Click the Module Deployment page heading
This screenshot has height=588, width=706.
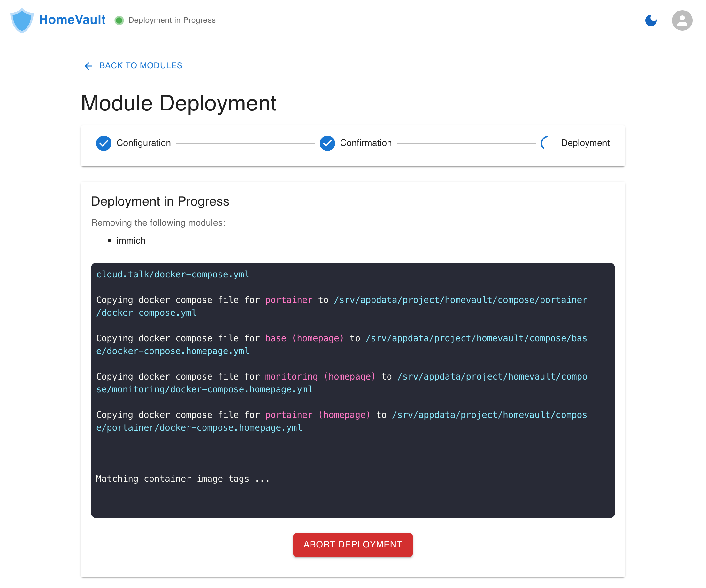coord(179,103)
